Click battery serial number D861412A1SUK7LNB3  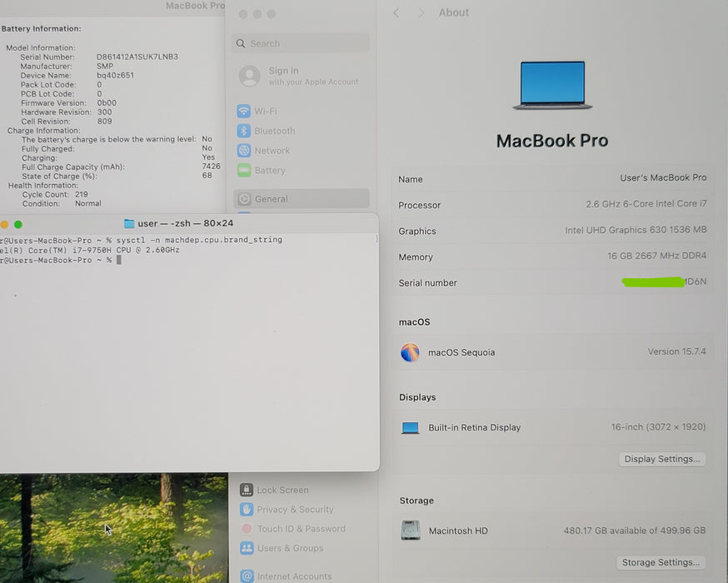(x=137, y=57)
